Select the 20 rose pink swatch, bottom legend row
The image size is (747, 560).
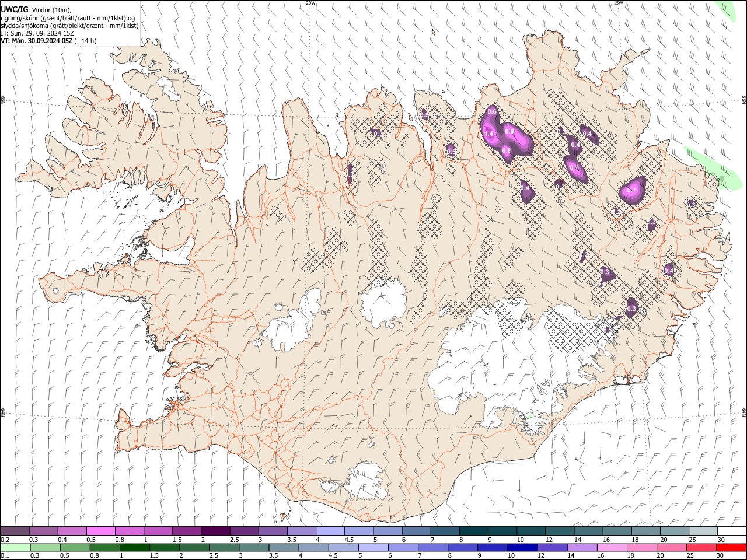pyautogui.click(x=672, y=547)
